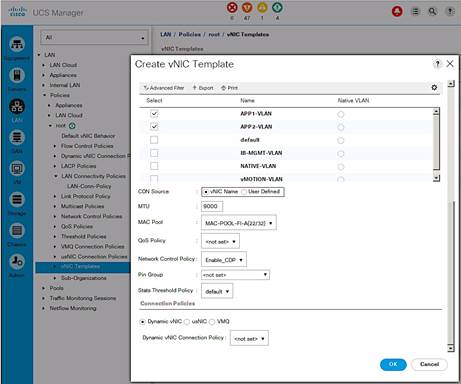Open the list menu icon in header

tap(415, 12)
